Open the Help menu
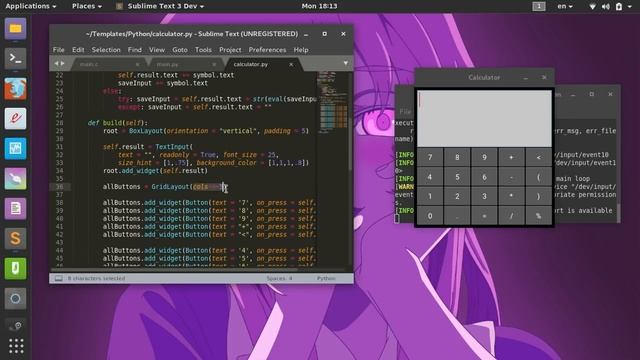 pyautogui.click(x=301, y=50)
